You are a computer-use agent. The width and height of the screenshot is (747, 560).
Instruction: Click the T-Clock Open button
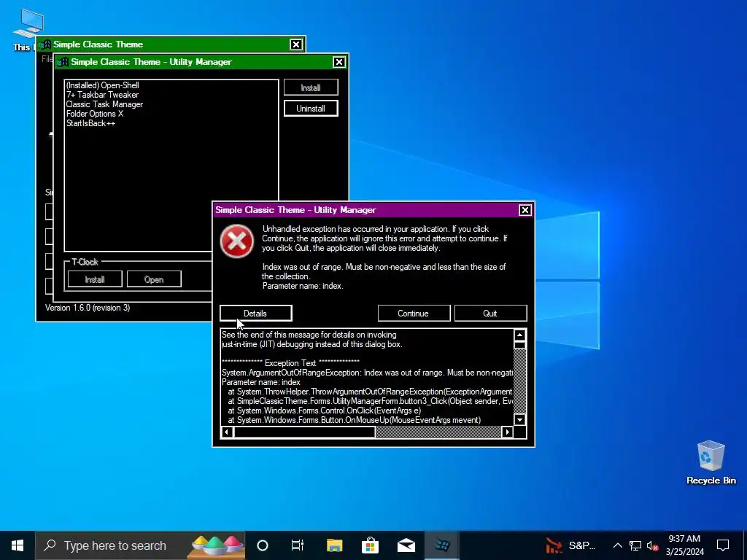click(154, 279)
